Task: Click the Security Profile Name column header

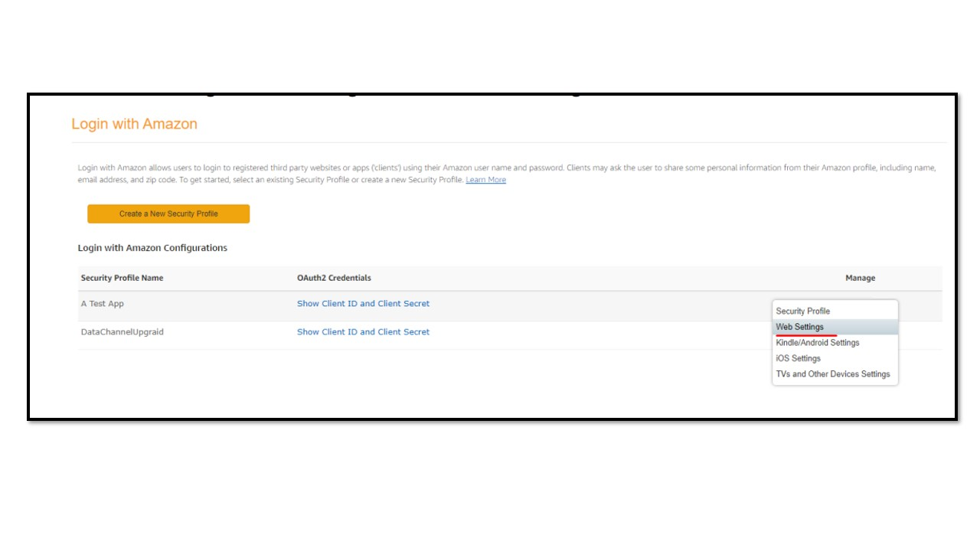Action: 122,278
